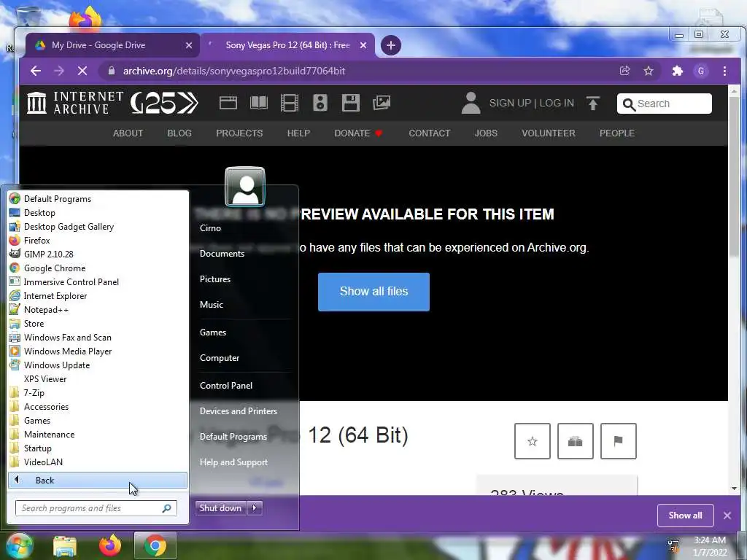Open the Internet Archive web (Wayback) icon
This screenshot has height=560, width=747.
click(x=228, y=103)
